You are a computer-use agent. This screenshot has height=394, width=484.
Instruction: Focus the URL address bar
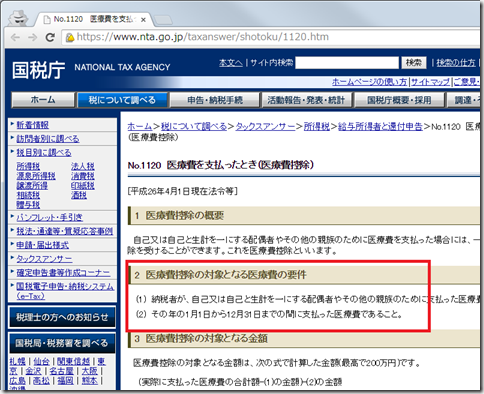pyautogui.click(x=270, y=37)
